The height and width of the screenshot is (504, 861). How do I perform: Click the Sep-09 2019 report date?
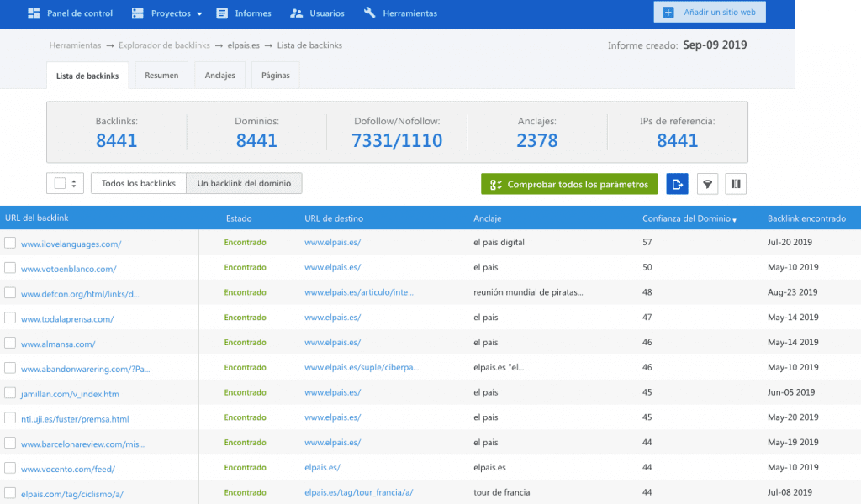pyautogui.click(x=715, y=45)
